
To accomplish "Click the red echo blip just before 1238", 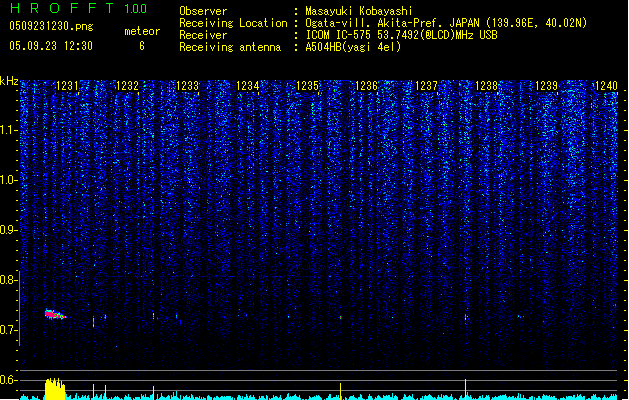I will coord(466,317).
